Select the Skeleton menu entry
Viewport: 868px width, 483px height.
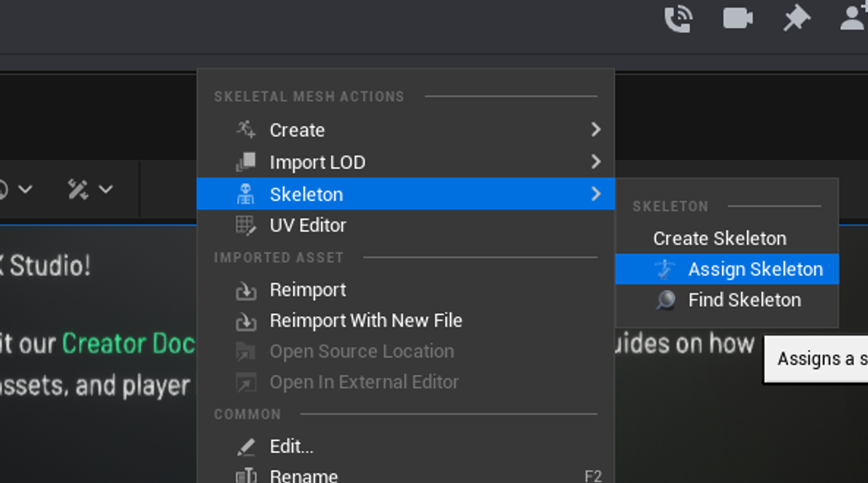pos(306,194)
